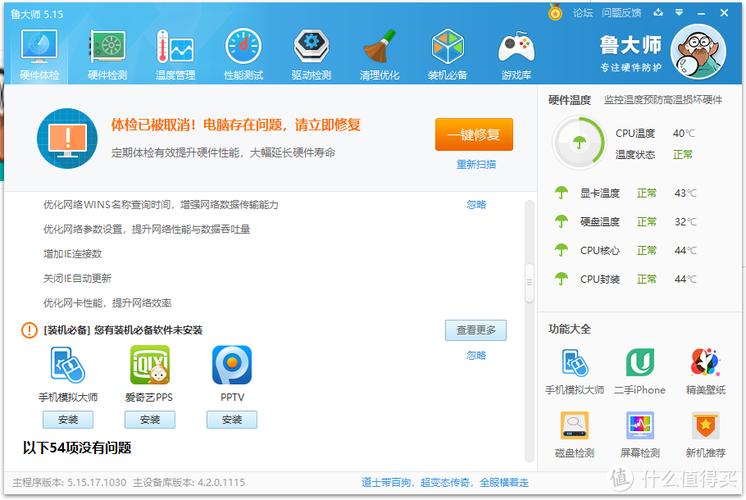The image size is (746, 500).
Task: Open 屏幕检测 screen detection feature
Action: [640, 435]
